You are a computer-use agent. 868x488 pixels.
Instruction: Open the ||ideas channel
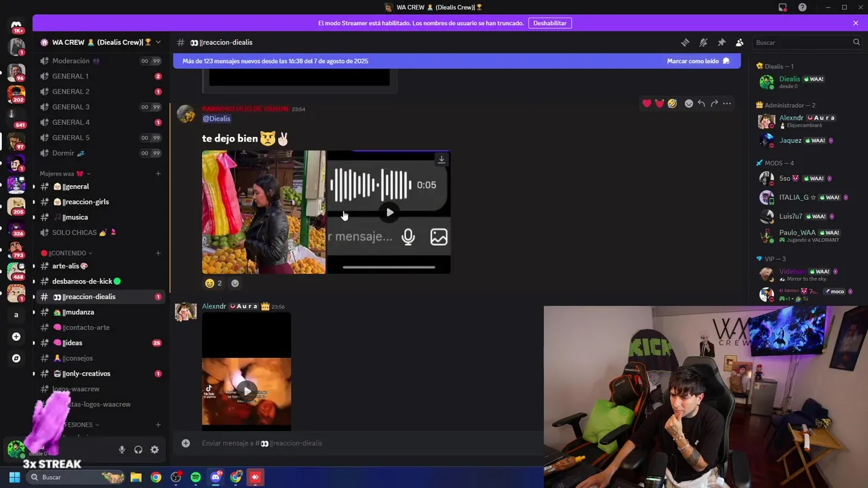point(101,343)
